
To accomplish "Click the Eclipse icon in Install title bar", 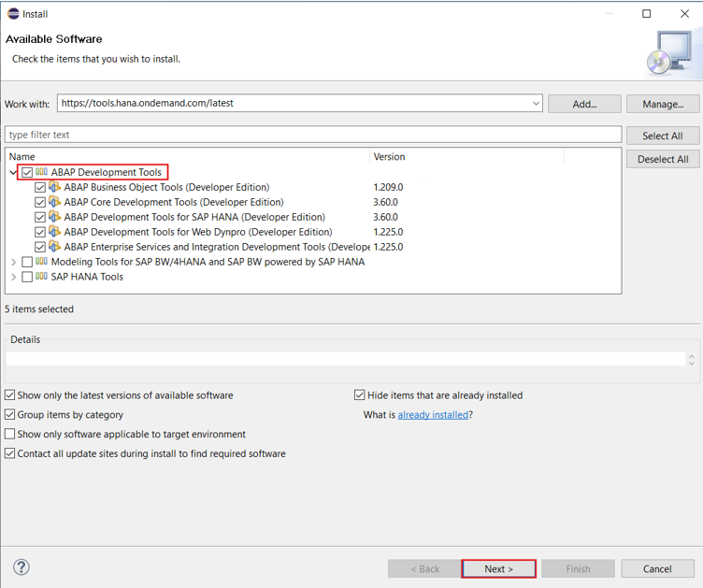I will point(13,14).
